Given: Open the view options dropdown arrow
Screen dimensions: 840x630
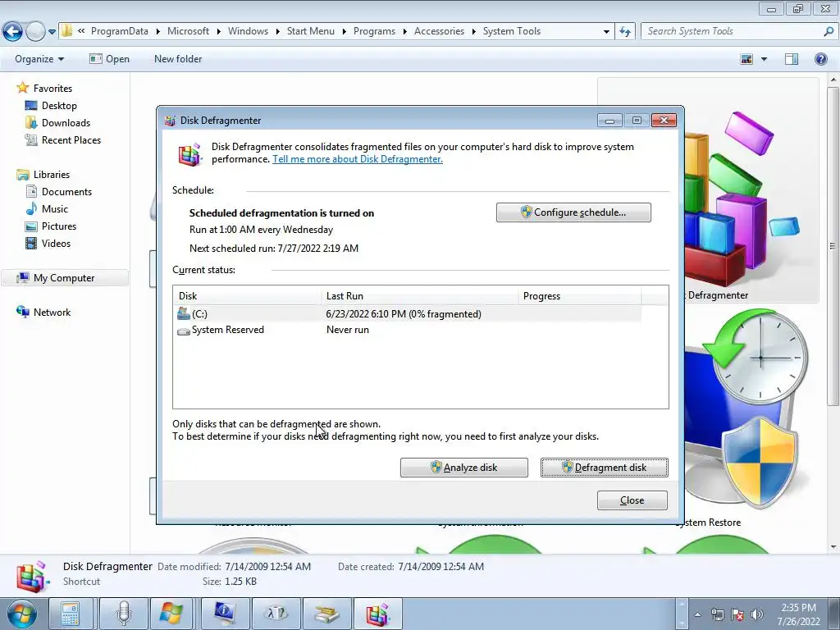Looking at the screenshot, I should (x=764, y=59).
